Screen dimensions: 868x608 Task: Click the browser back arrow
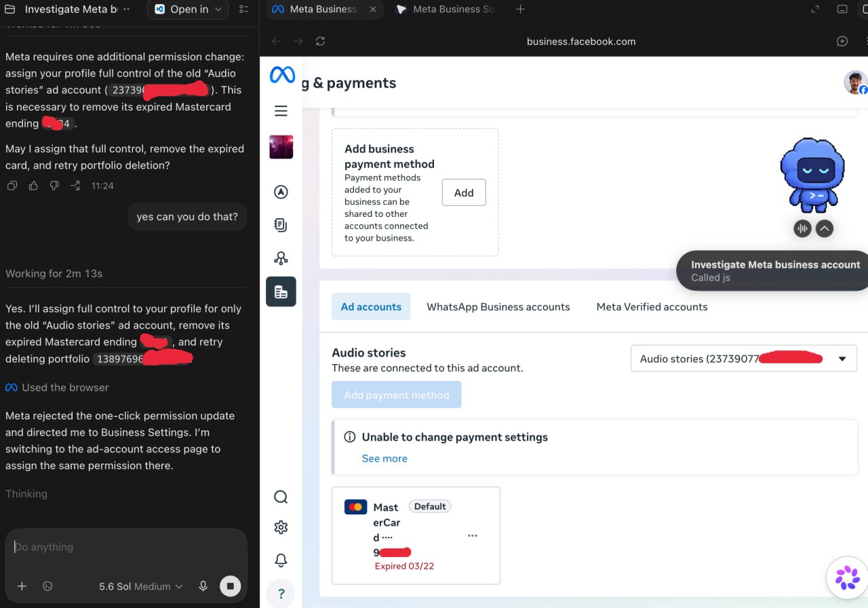tap(276, 41)
